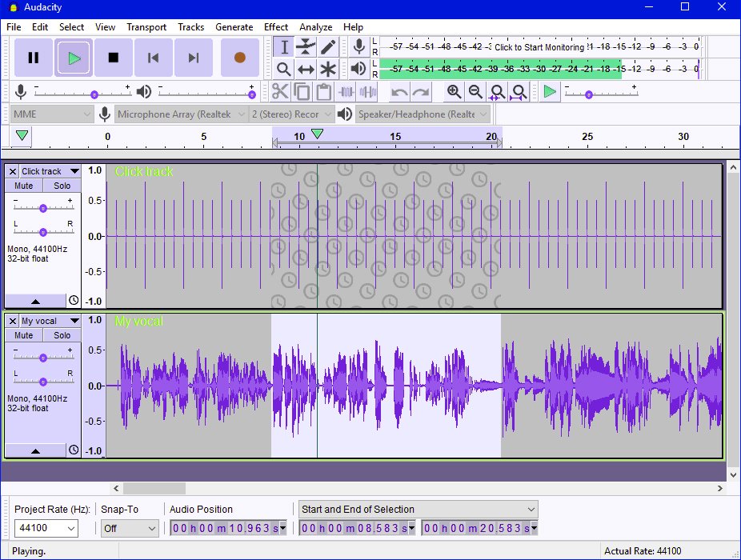
Task: Open Microphone Array recording device dropdown
Action: [181, 114]
